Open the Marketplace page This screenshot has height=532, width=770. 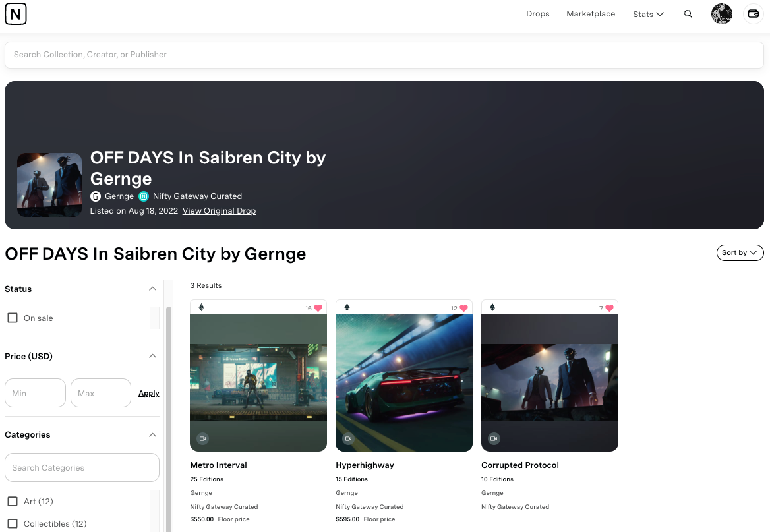(591, 14)
